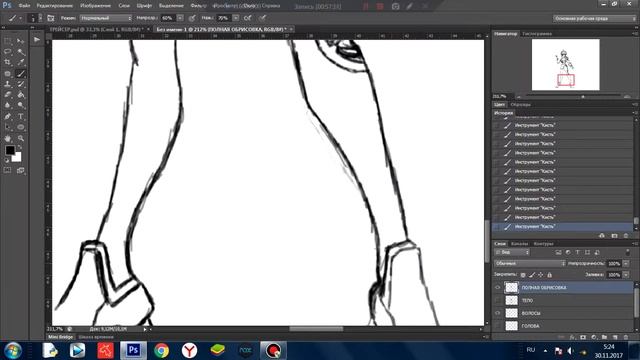Open the Редактирование menu
640x360 pixels.
point(55,6)
